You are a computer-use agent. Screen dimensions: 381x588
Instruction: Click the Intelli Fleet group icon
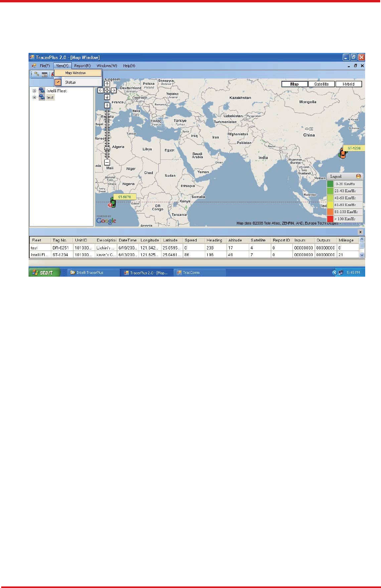pos(41,91)
